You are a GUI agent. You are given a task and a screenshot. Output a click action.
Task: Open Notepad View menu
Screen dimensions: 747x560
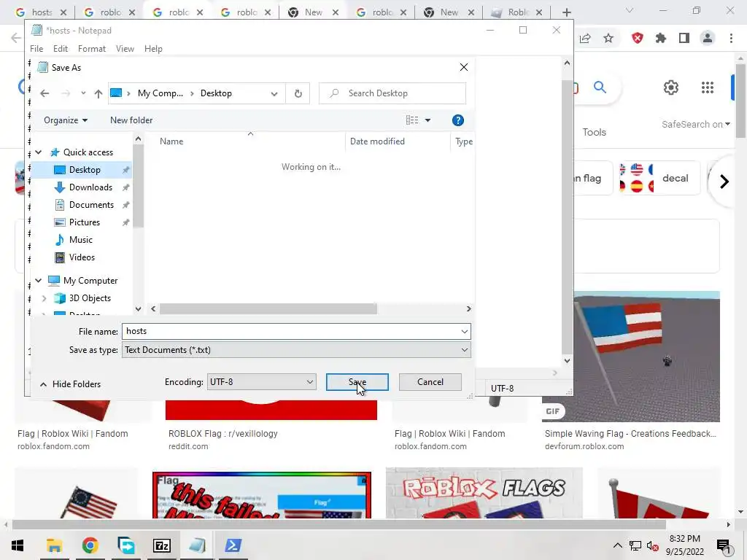tap(125, 49)
